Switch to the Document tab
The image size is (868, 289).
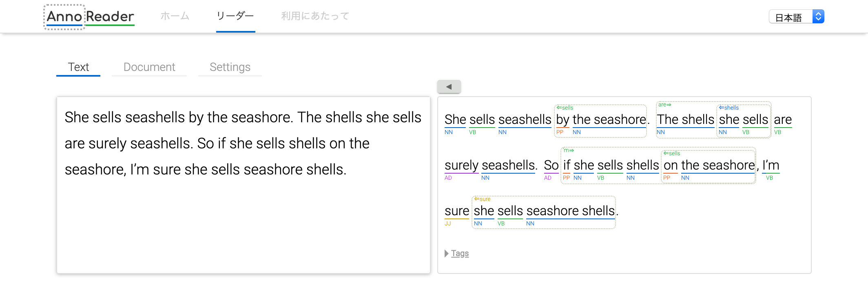pos(149,67)
